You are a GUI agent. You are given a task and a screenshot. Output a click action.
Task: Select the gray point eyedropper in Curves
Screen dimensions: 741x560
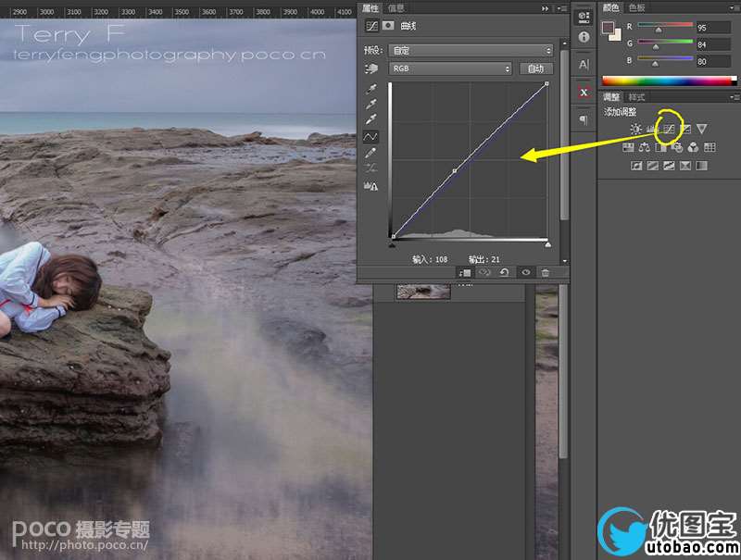pos(371,105)
